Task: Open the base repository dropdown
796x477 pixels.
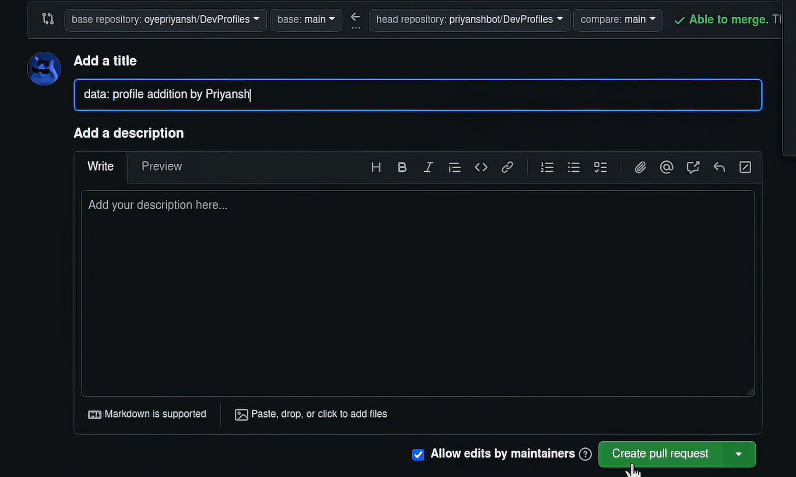Action: (x=165, y=19)
